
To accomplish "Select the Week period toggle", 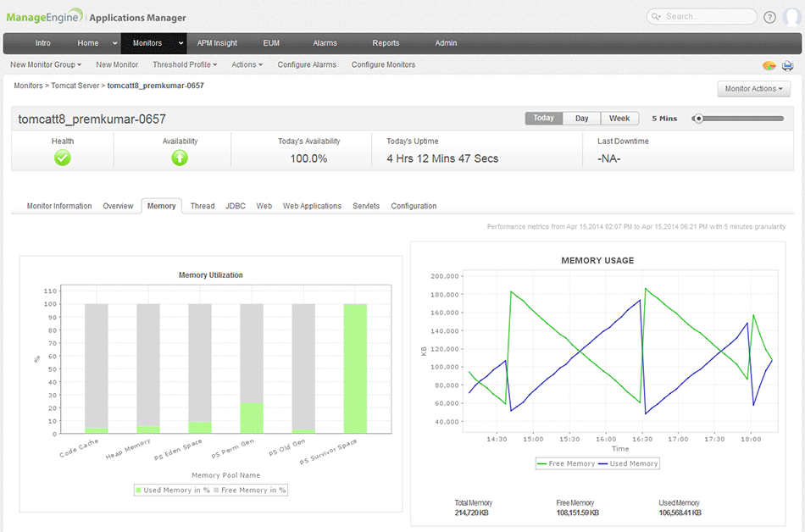I will pos(619,118).
